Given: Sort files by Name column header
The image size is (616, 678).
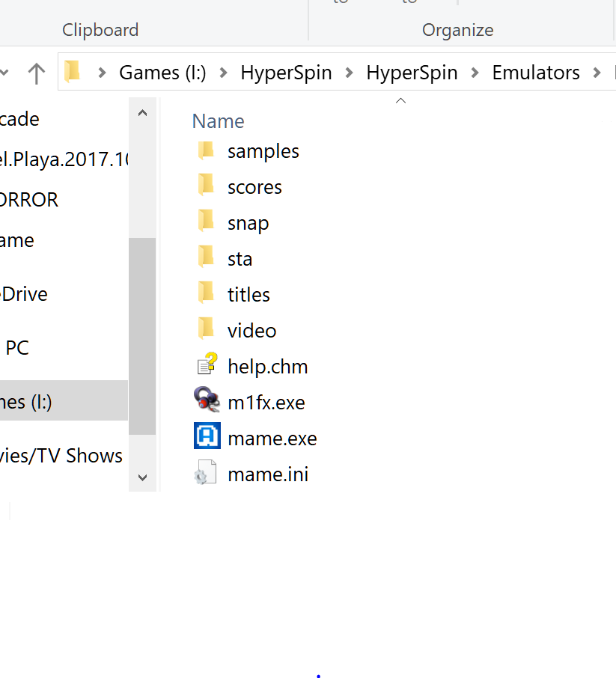Looking at the screenshot, I should point(218,121).
